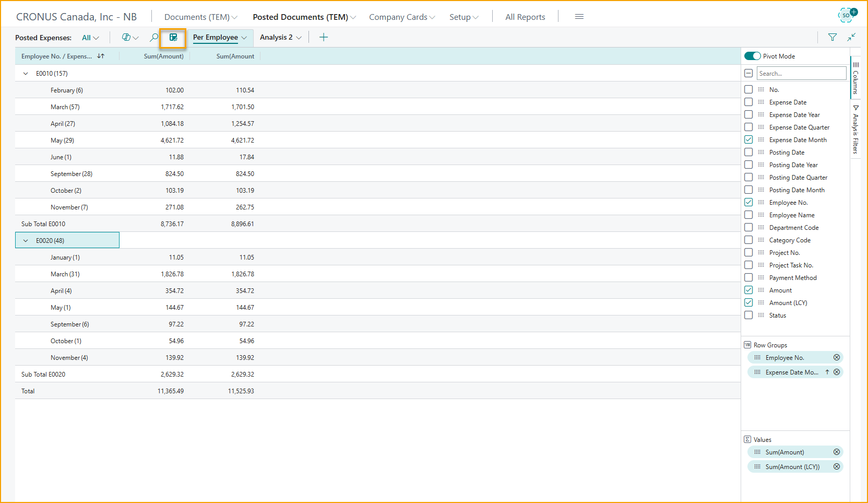Image resolution: width=868 pixels, height=503 pixels.
Task: Open the filter pane funnel icon
Action: click(832, 37)
